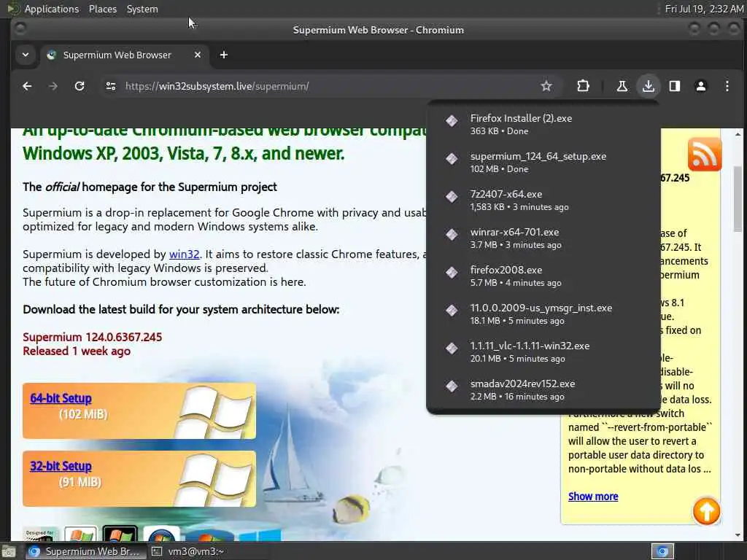The height and width of the screenshot is (560, 747).
Task: Click file icon beside Firefox Installer (2).exe
Action: point(452,120)
